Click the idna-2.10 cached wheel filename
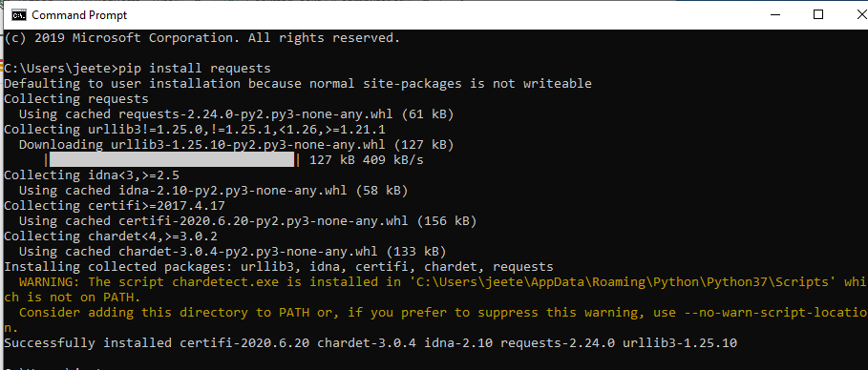The width and height of the screenshot is (868, 370). click(x=232, y=191)
